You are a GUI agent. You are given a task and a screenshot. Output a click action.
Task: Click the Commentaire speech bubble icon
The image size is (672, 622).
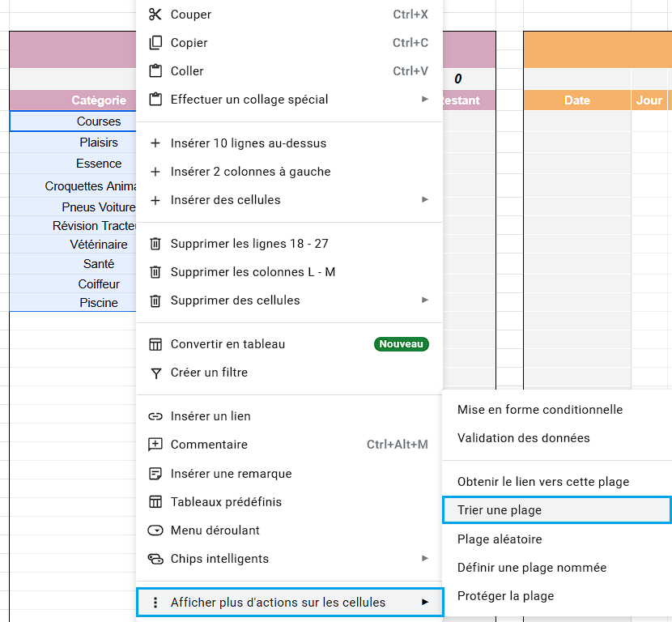[155, 445]
